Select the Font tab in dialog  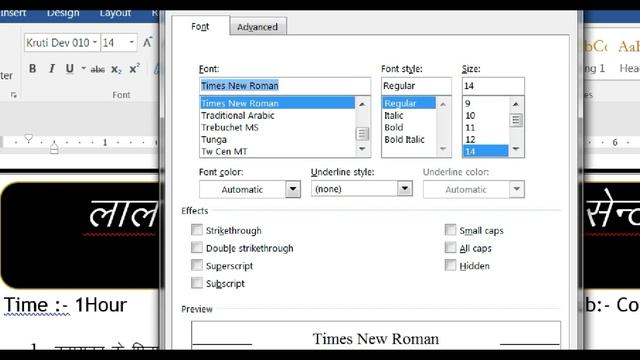200,26
